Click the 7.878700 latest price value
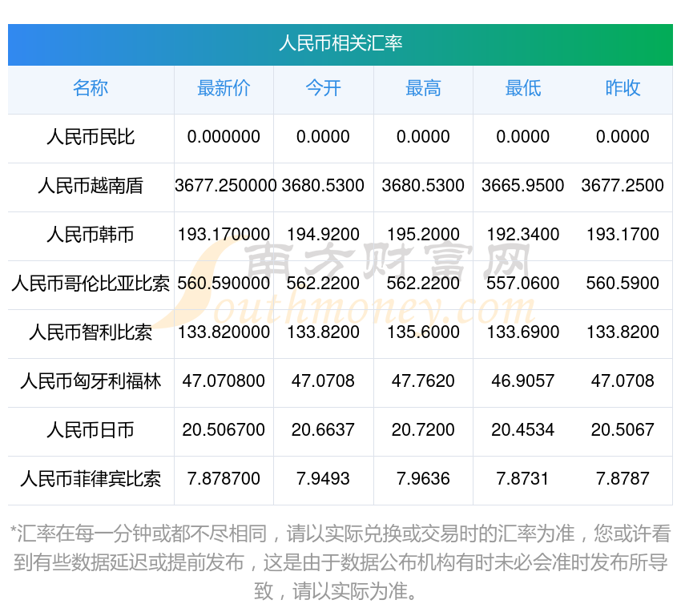Image resolution: width=681 pixels, height=616 pixels. coord(224,478)
